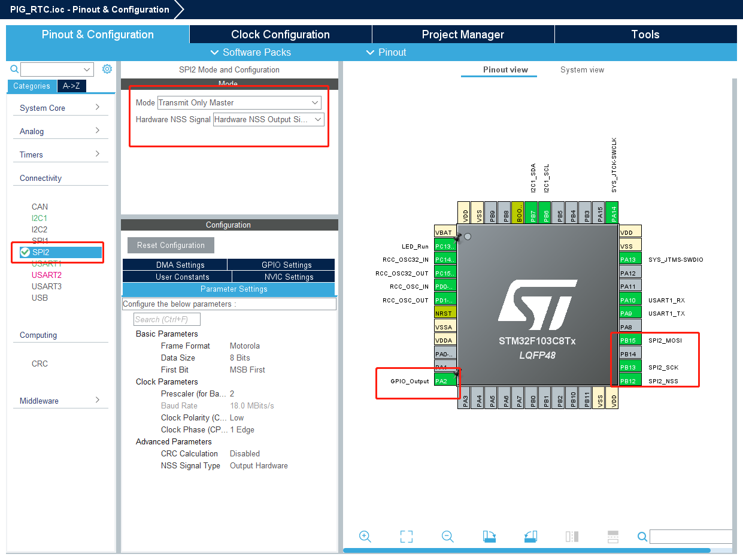Select the checked SPI2 peripheral

[x=60, y=252]
